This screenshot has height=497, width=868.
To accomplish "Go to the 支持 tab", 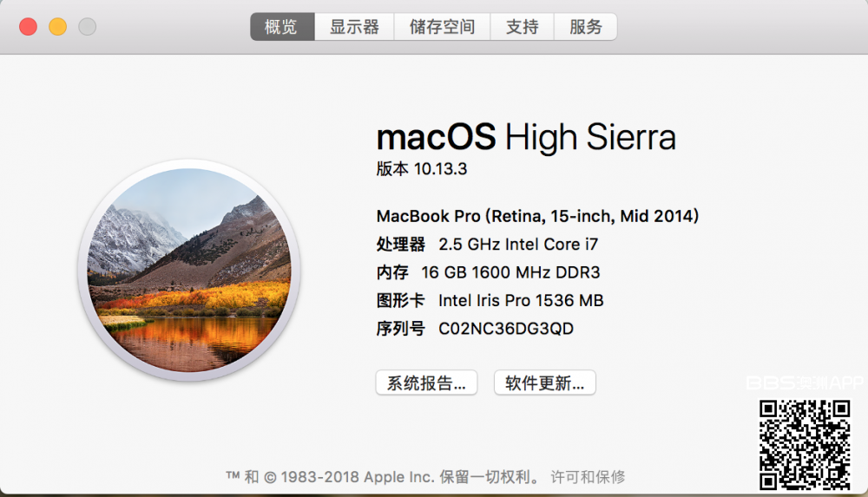I will coord(523,27).
